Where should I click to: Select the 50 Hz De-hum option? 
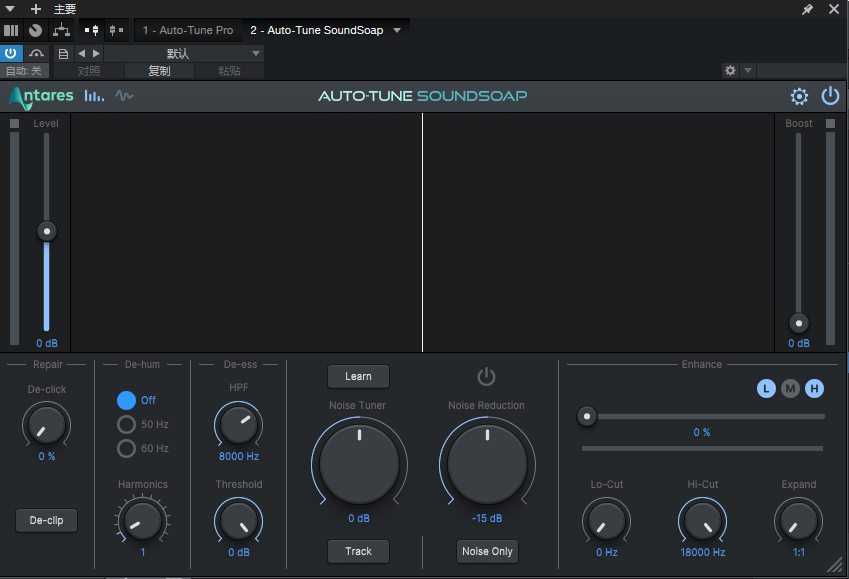pos(126,424)
